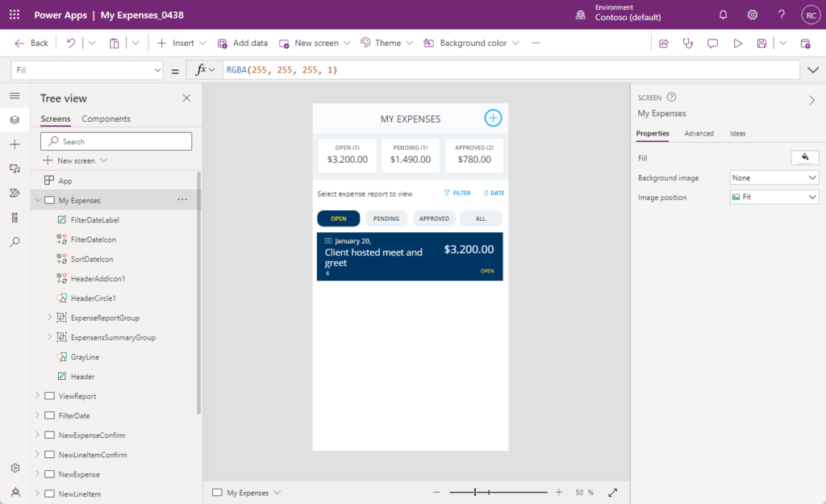The image size is (826, 504).
Task: Click the Tree view search field
Action: (x=116, y=141)
